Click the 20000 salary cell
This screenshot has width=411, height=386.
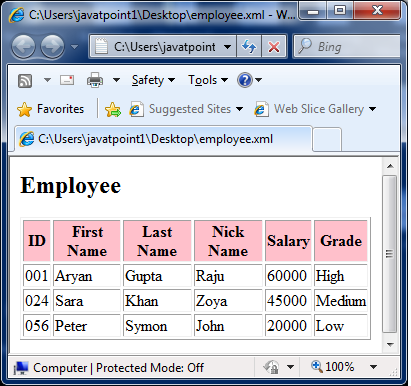(288, 326)
